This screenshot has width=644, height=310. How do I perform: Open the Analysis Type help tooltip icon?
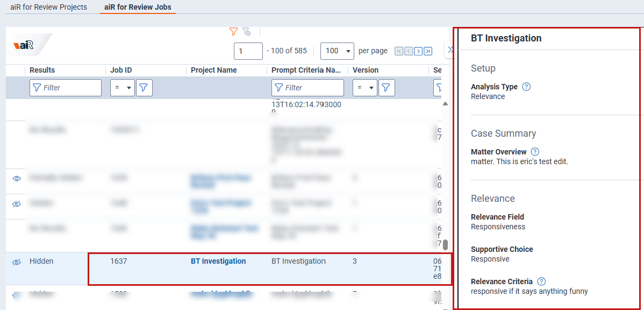tap(526, 87)
